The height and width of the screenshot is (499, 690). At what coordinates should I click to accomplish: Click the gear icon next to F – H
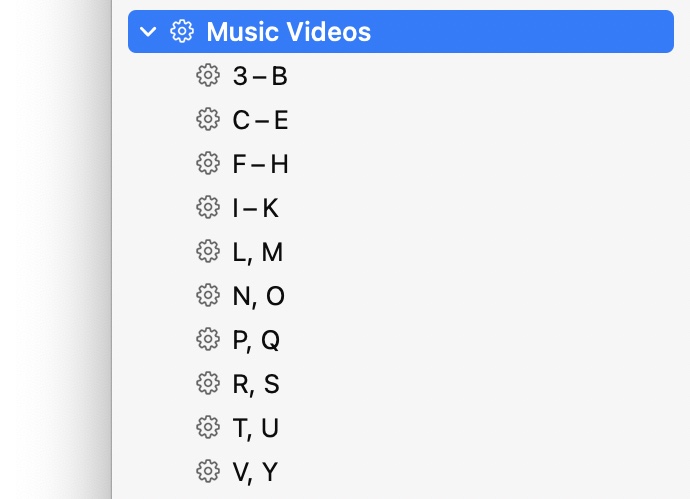[x=207, y=164]
